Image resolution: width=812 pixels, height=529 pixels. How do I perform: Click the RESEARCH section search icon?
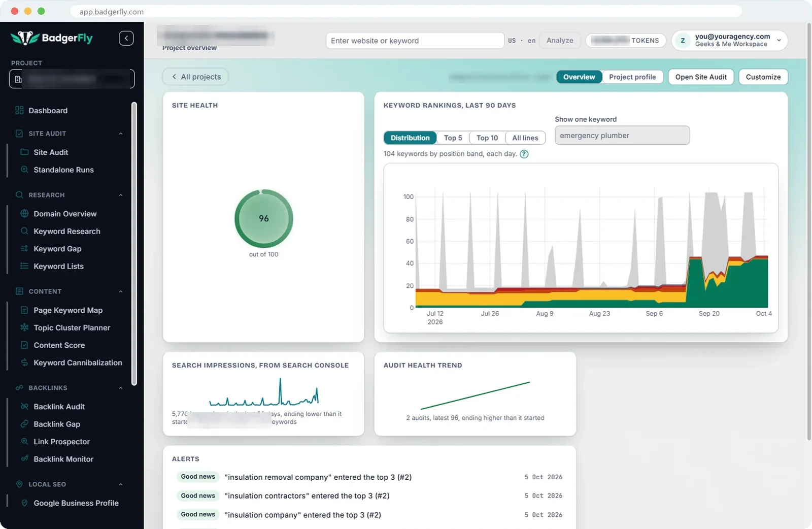[19, 195]
